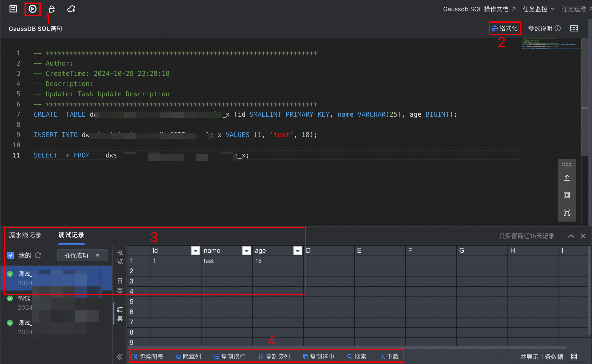Image resolution: width=592 pixels, height=364 pixels.
Task: Click the cloud upload submit icon
Action: click(x=71, y=9)
